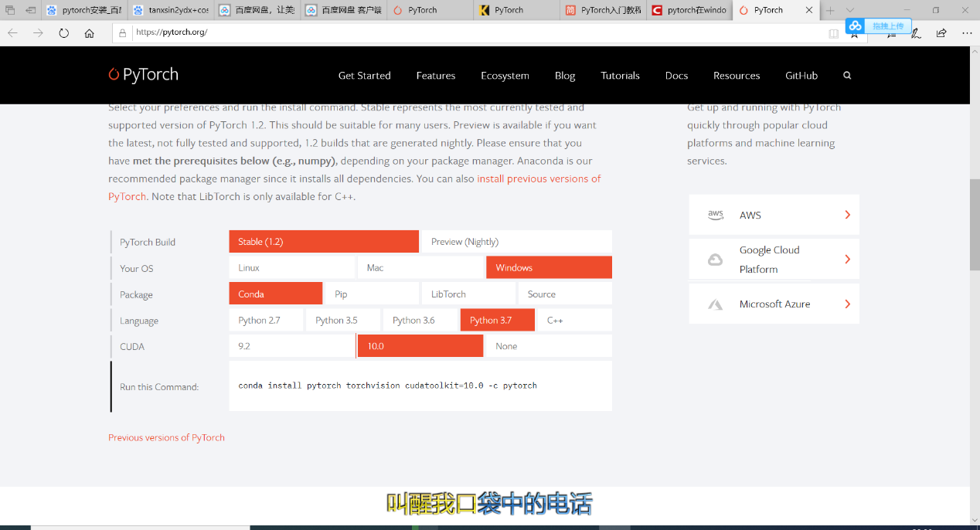Expand the Google Cloud Platform chevron

pyautogui.click(x=847, y=260)
